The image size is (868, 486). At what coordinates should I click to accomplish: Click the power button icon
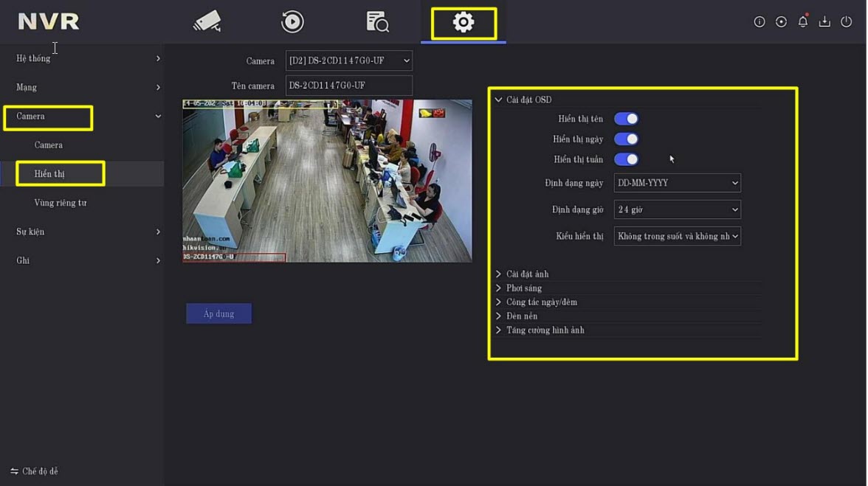click(x=846, y=22)
